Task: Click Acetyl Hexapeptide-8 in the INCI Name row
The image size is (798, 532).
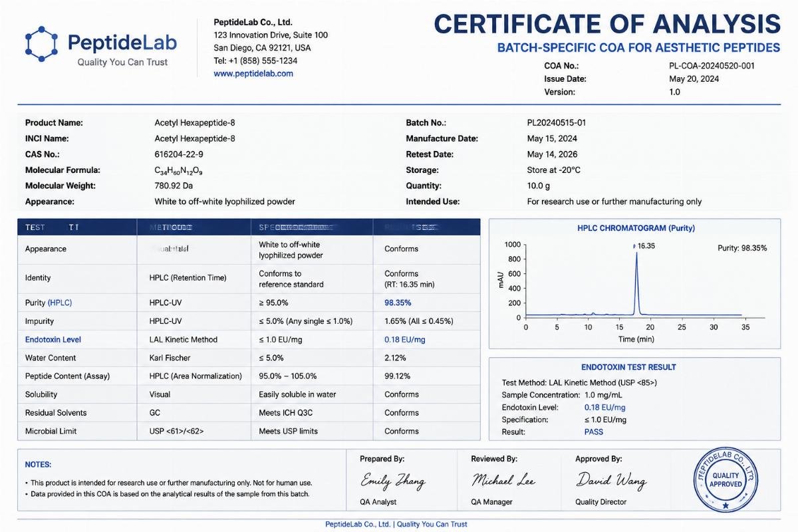Action: [x=194, y=138]
